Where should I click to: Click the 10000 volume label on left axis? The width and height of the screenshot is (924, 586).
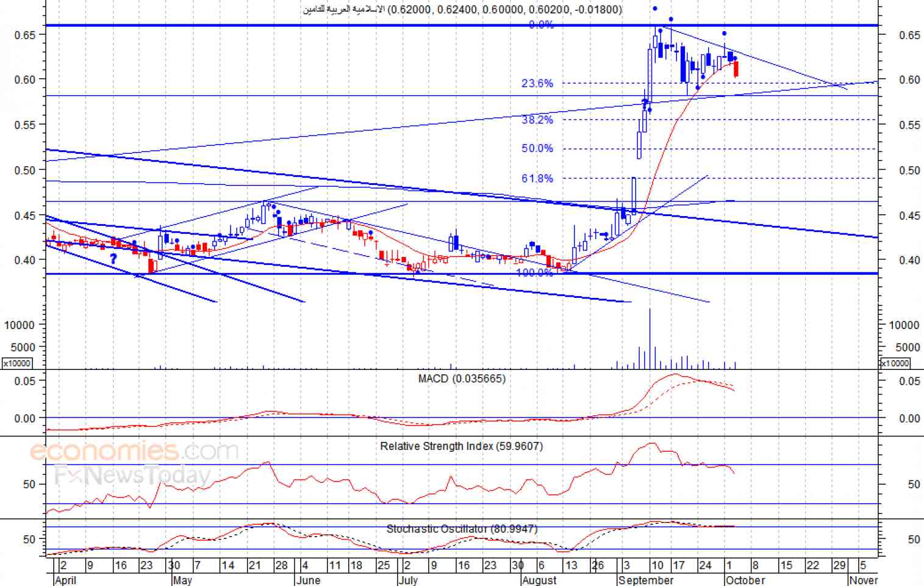(20, 325)
